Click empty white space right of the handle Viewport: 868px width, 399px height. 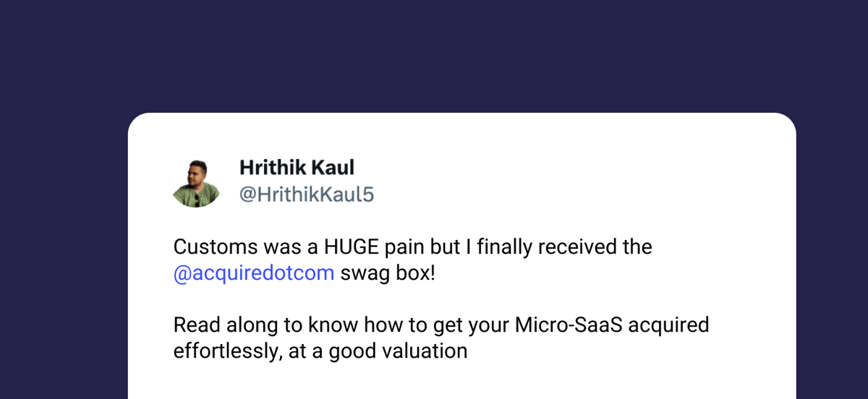tap(579, 195)
